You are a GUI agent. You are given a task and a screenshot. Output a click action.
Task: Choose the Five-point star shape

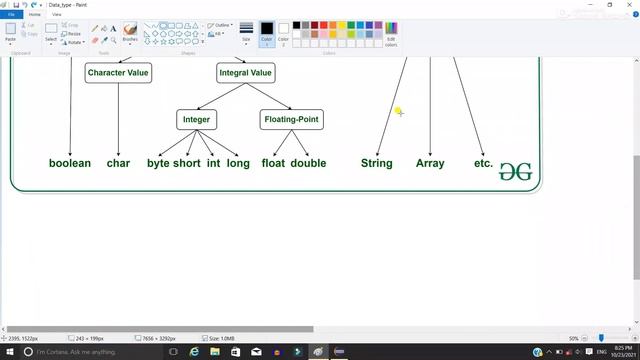tap(163, 41)
